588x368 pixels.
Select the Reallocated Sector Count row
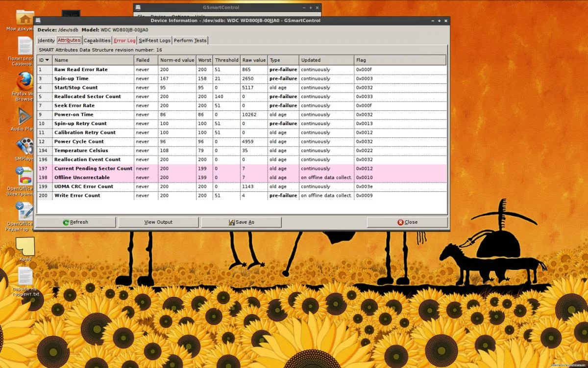click(242, 97)
